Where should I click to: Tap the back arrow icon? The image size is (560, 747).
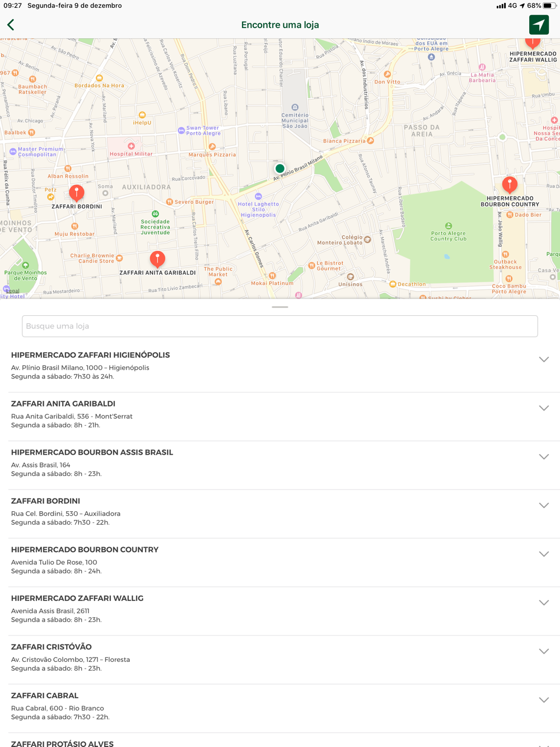tap(11, 25)
